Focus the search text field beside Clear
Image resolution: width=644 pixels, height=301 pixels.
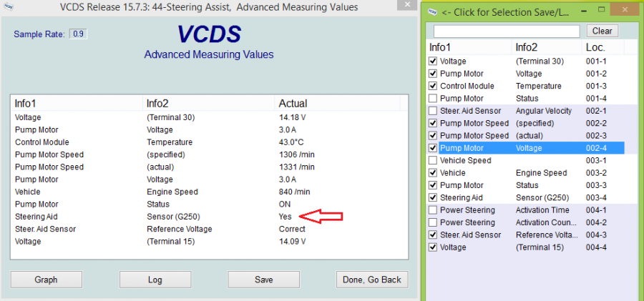point(506,31)
